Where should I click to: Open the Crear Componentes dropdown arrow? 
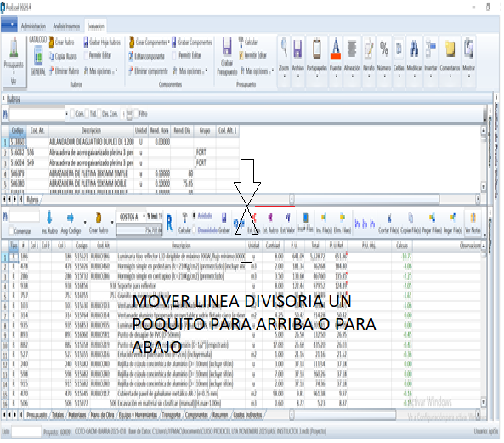click(169, 43)
